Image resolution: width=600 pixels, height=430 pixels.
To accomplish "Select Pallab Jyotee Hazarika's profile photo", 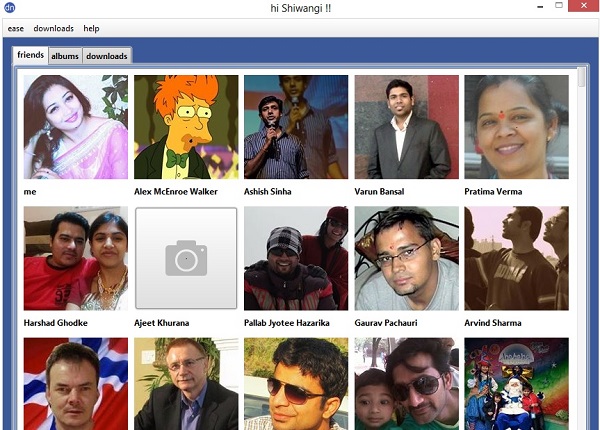I will tap(296, 258).
